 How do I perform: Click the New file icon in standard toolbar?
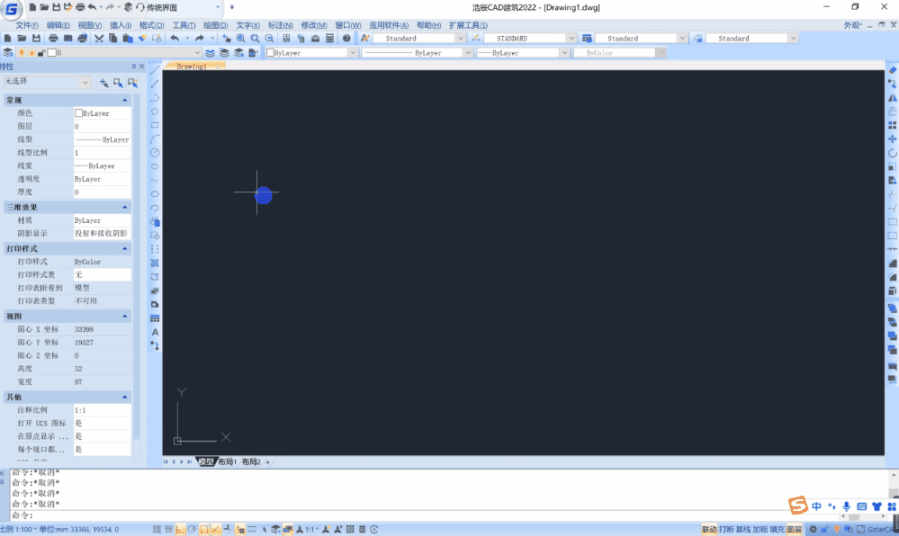point(7,38)
